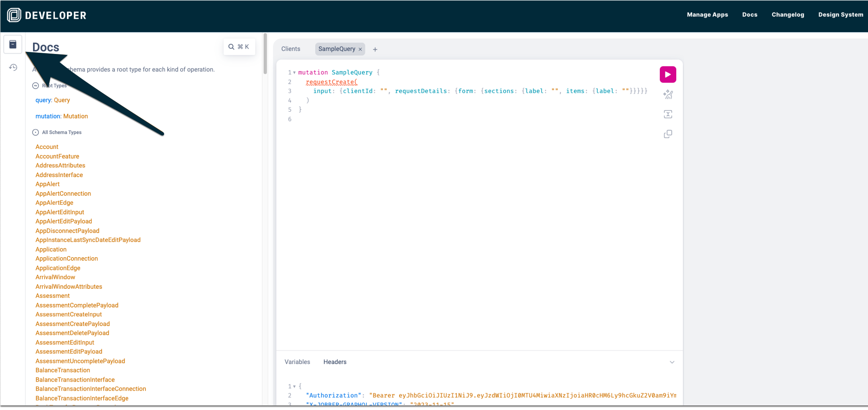Click the prettify query icon
Image resolution: width=868 pixels, height=410 pixels.
[667, 95]
